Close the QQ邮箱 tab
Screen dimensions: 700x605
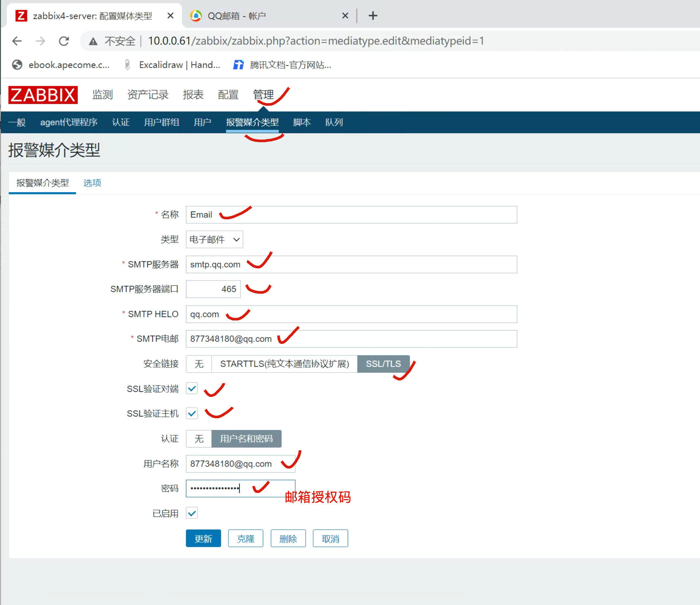(x=345, y=15)
